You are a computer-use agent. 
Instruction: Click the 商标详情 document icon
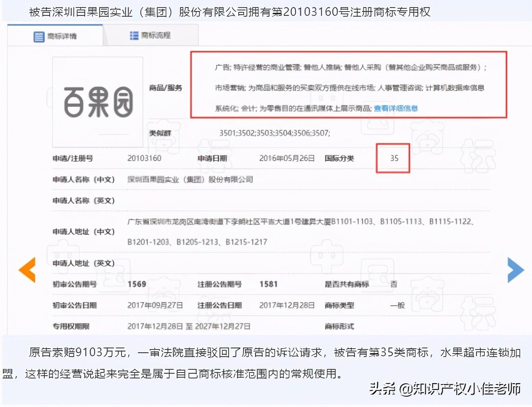39,37
